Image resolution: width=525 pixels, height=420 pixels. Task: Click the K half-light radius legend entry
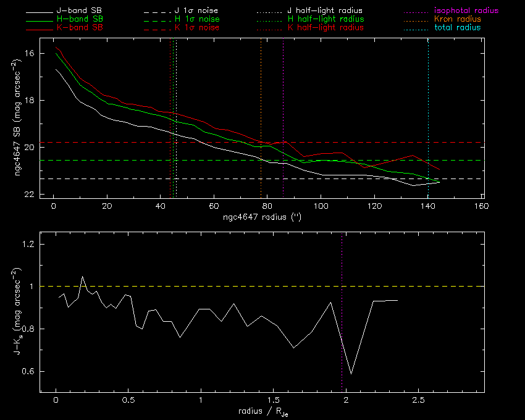click(325, 28)
